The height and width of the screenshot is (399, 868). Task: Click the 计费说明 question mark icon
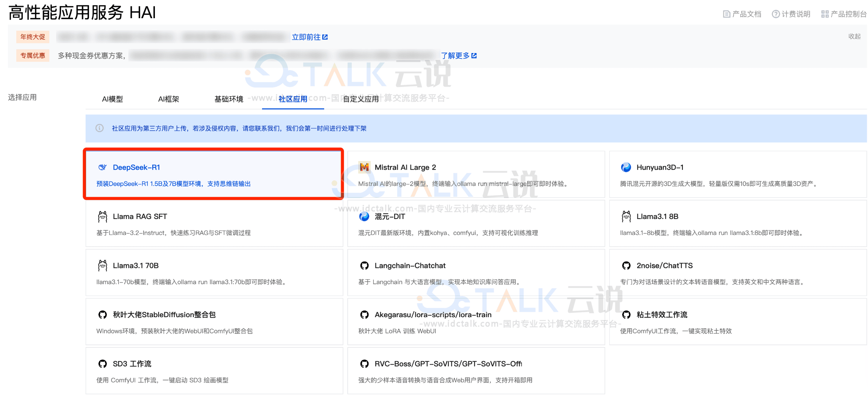click(776, 14)
